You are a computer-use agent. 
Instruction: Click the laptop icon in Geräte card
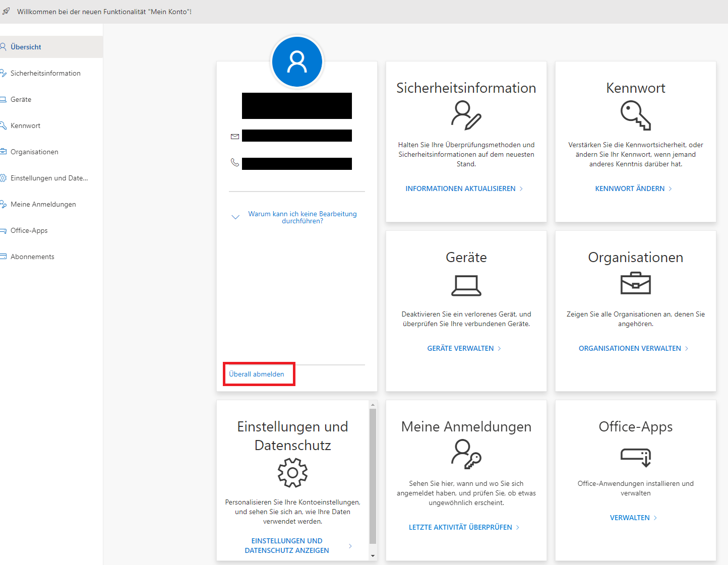(x=466, y=285)
